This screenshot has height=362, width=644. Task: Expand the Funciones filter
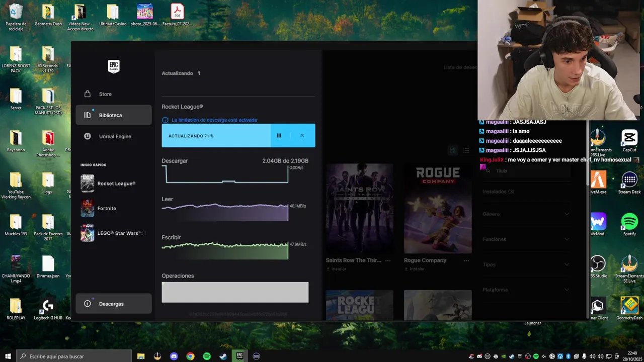(x=526, y=239)
